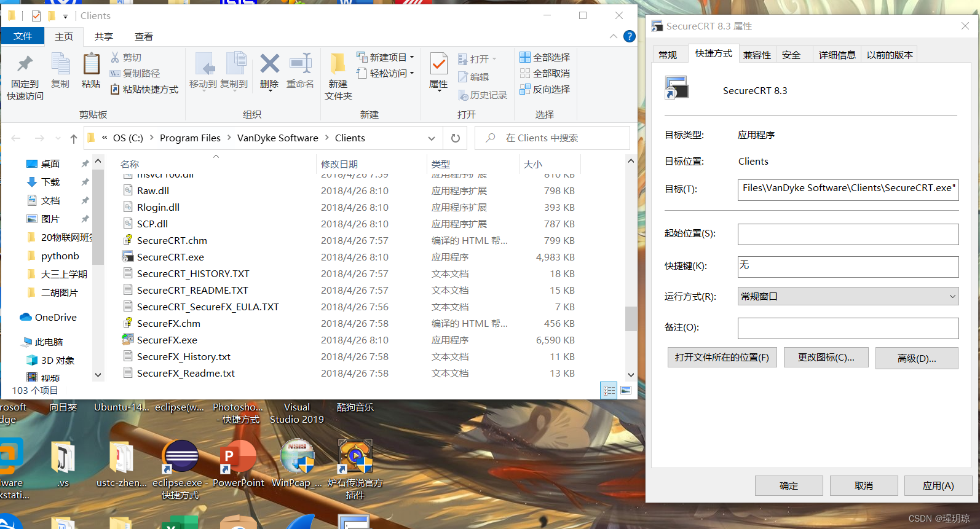Click the Comment input field
980x529 pixels.
coord(848,328)
